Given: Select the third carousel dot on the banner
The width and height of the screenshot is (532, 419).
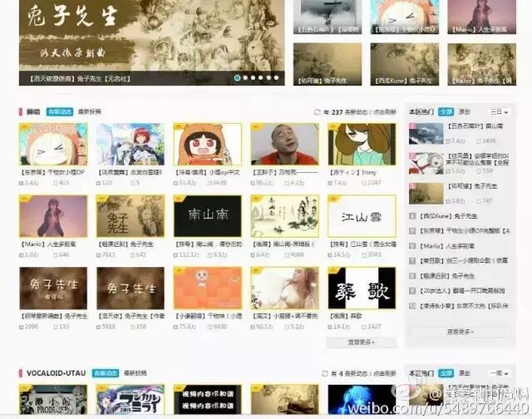Looking at the screenshot, I should [253, 77].
